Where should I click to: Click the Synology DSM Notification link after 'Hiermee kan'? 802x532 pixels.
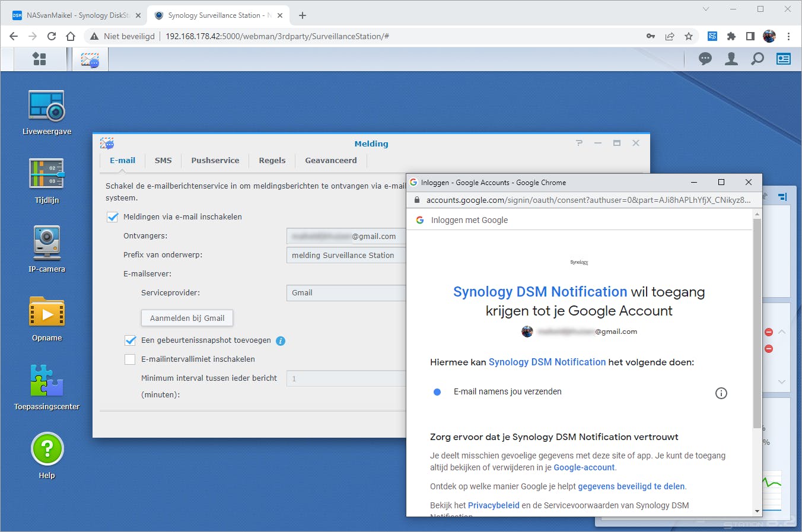tap(547, 362)
